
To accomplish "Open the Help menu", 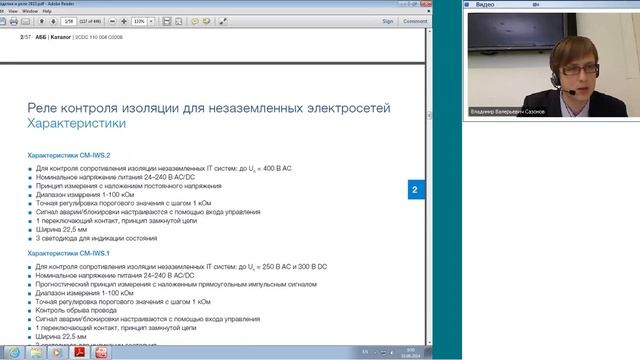I will [47, 11].
